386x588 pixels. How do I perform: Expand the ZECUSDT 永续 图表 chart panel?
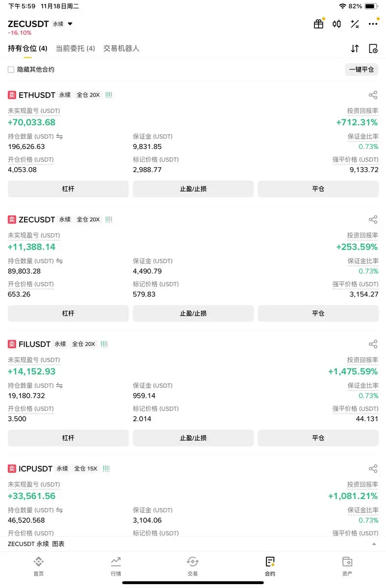[x=374, y=544]
